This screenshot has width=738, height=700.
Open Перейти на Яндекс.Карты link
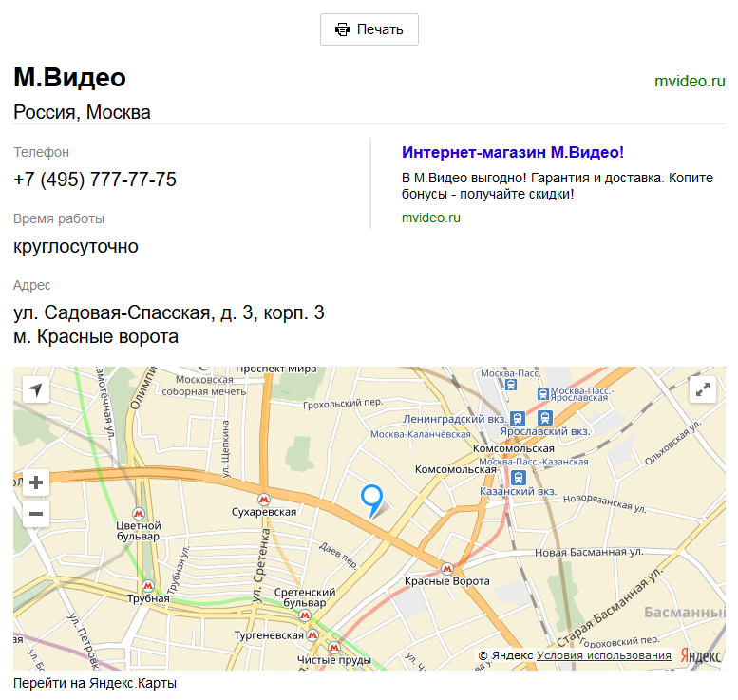(95, 683)
